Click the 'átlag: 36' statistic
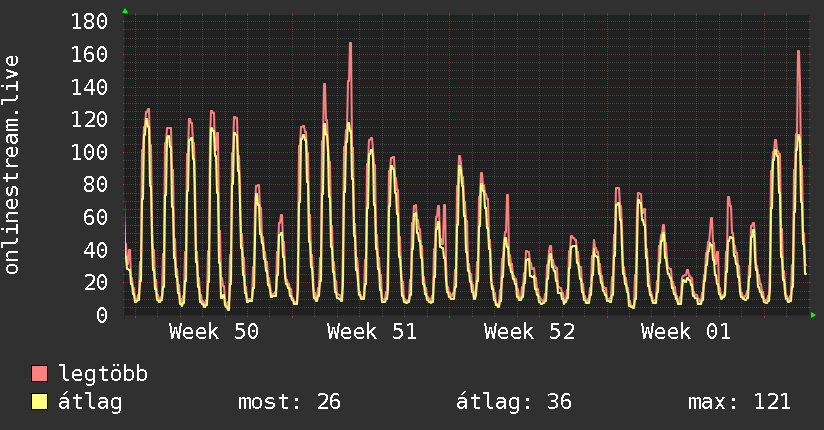824x430 pixels. (x=514, y=402)
